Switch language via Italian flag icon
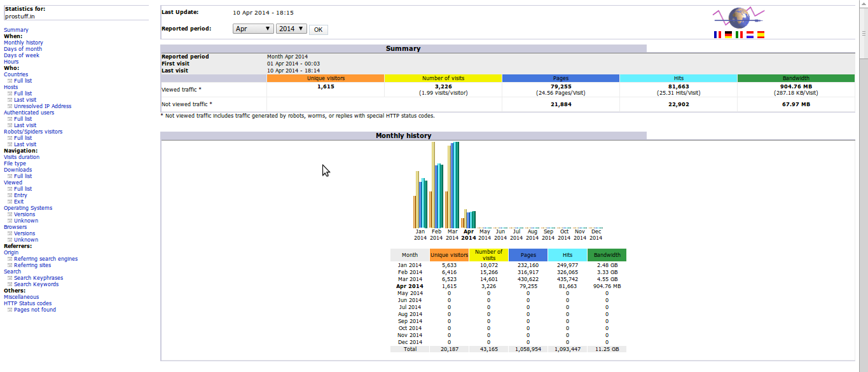The height and width of the screenshot is (372, 868). pos(739,35)
